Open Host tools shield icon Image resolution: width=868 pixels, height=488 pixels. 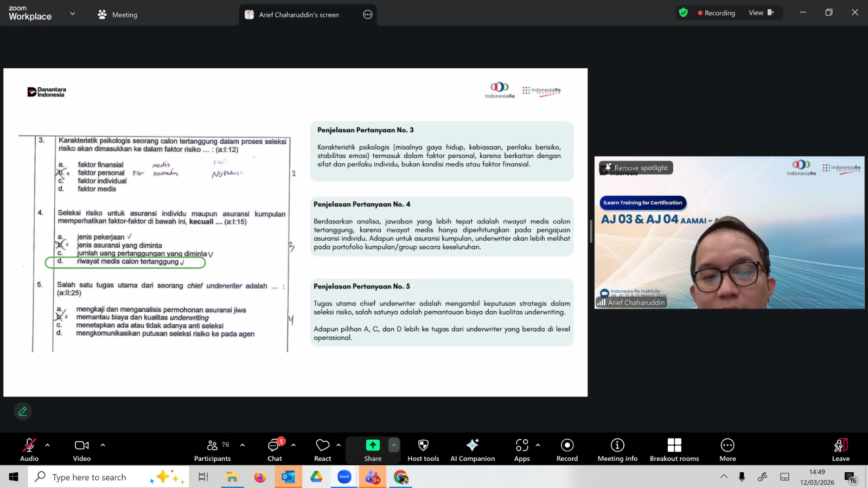(x=423, y=450)
